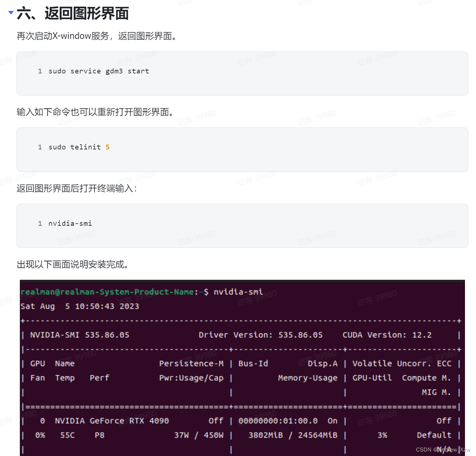Click the terminal prompt realman@realman-System-Product-Name
Image resolution: width=476 pixels, height=456 pixels.
(107, 292)
